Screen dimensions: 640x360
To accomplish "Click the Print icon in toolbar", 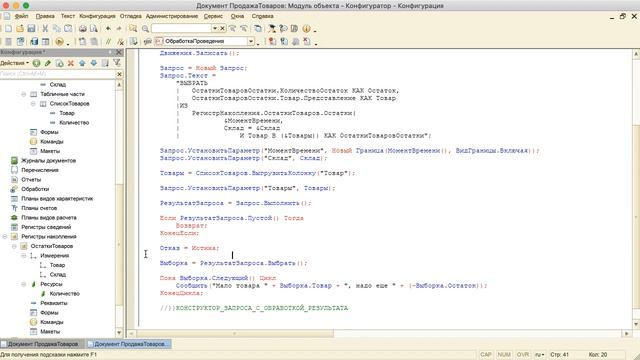I will tap(83, 29).
